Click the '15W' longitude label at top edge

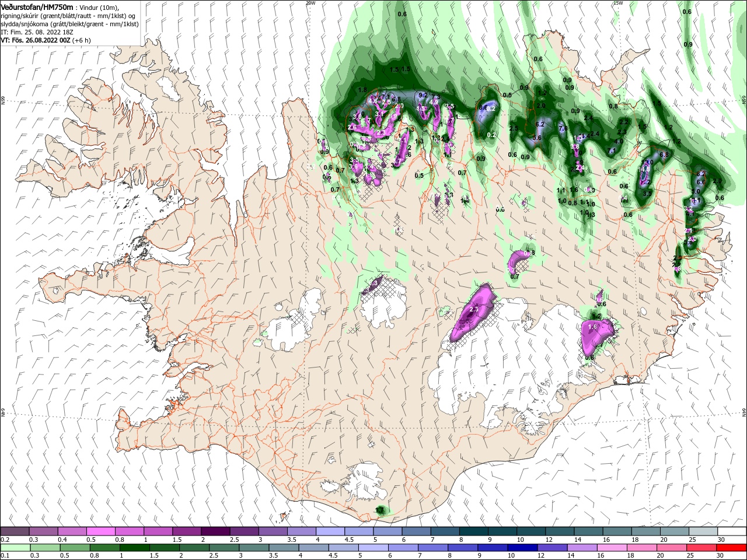pyautogui.click(x=618, y=3)
